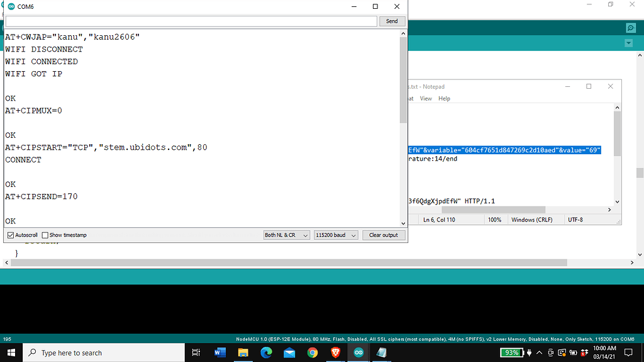Click the Notepad scroll right arrow
The height and width of the screenshot is (362, 644).
(609, 210)
